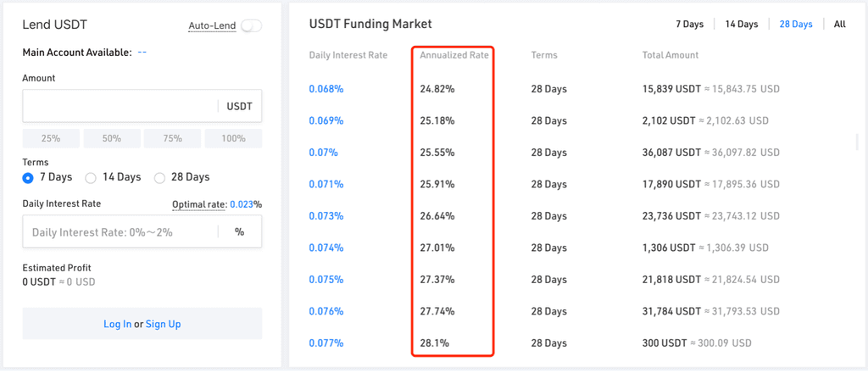This screenshot has width=868, height=373.
Task: Switch funding market to 7 Days tab
Action: pyautogui.click(x=690, y=25)
